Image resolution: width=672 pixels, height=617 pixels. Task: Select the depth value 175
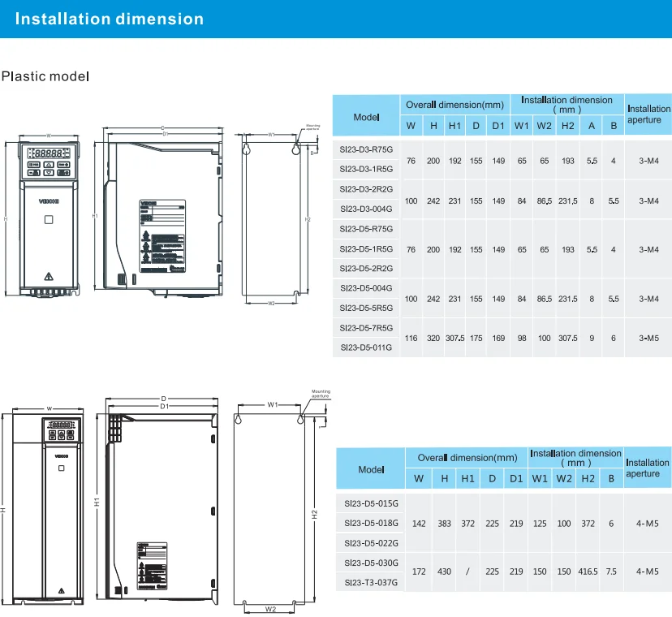[x=476, y=338]
